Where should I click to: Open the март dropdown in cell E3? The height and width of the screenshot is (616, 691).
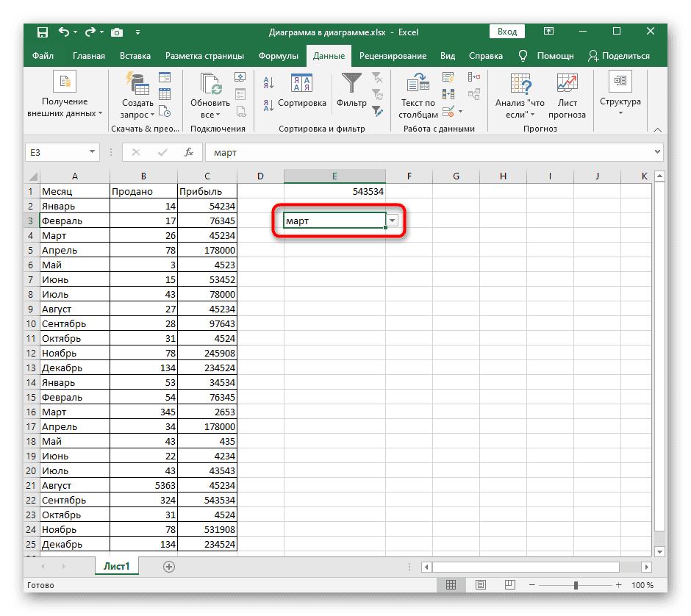point(393,221)
